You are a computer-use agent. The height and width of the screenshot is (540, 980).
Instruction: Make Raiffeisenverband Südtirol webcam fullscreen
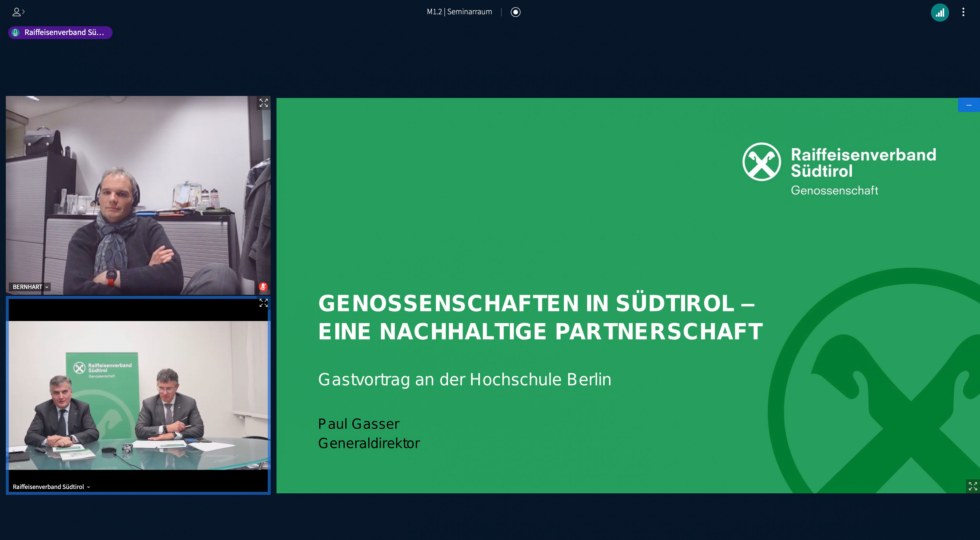pyautogui.click(x=263, y=303)
